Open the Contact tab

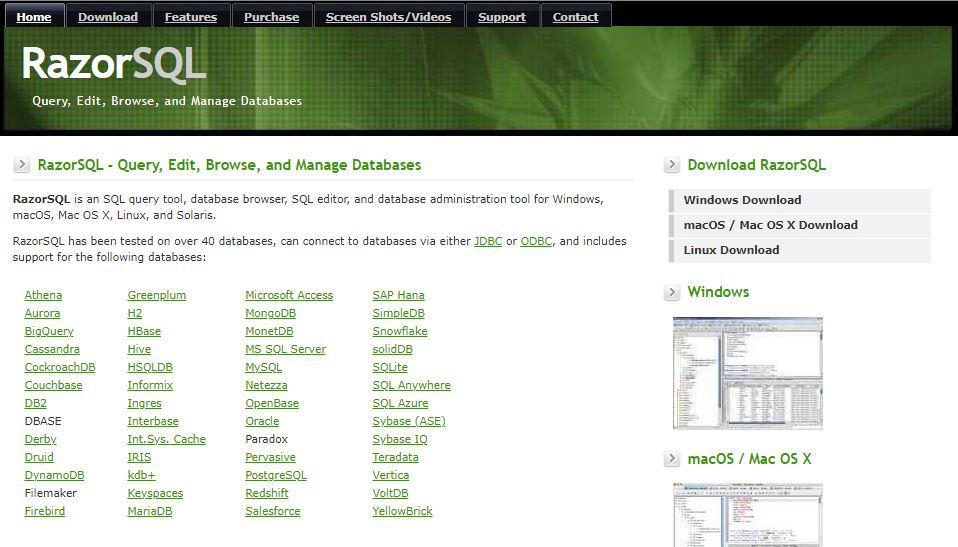(576, 17)
